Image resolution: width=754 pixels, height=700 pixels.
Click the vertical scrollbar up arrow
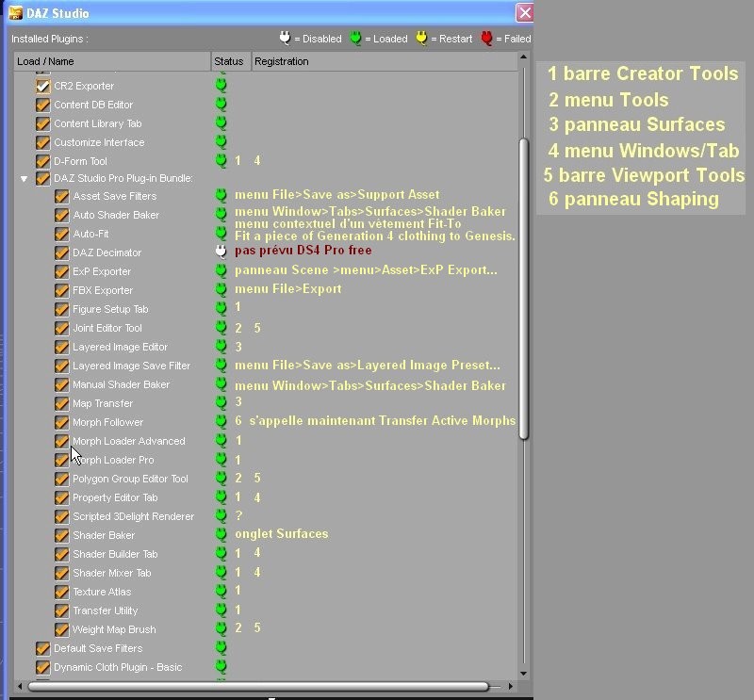click(524, 57)
